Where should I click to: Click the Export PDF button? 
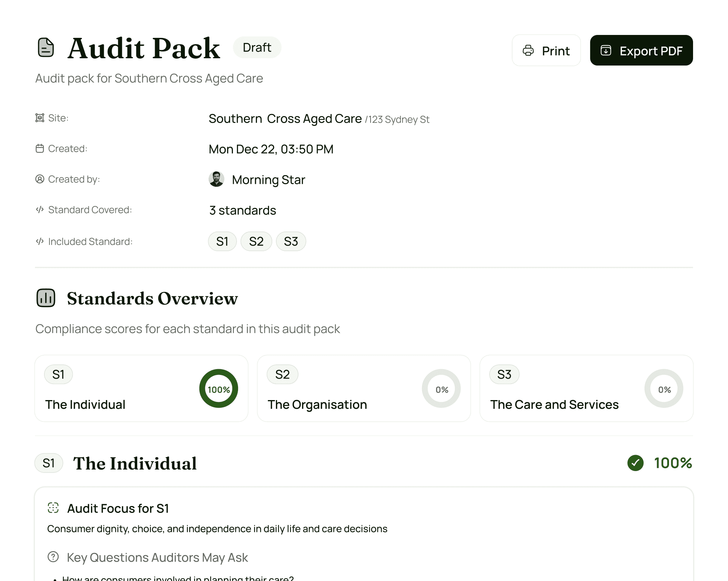(x=641, y=51)
